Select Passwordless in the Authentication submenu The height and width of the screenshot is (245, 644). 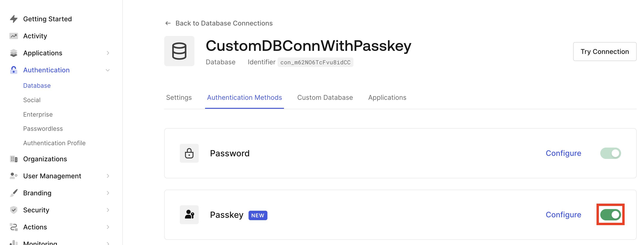43,129
